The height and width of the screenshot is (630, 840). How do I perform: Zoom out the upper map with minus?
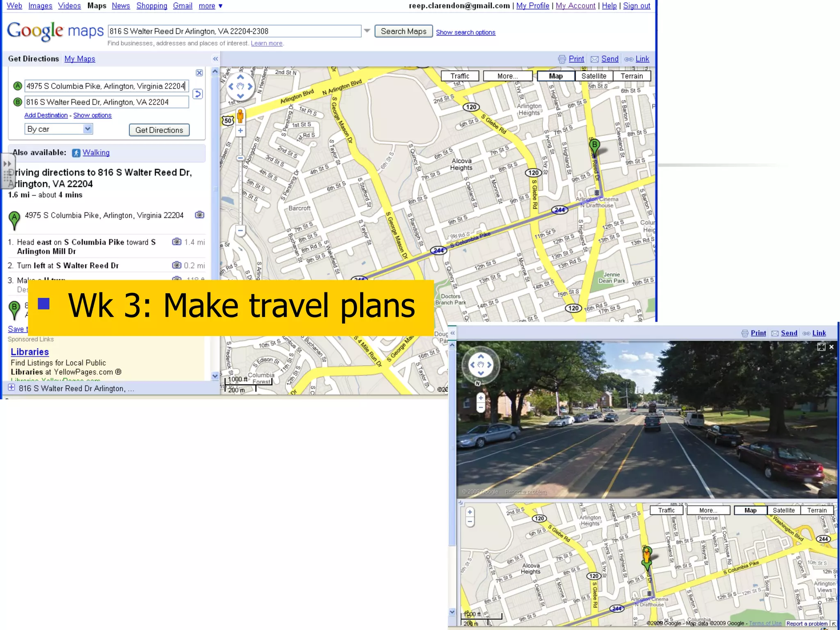(240, 231)
